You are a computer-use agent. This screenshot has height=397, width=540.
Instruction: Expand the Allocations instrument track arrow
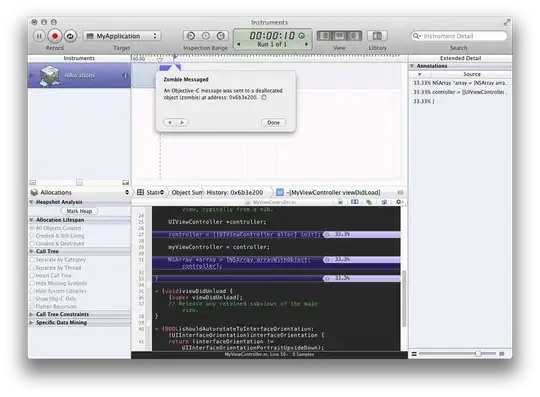coord(31,75)
